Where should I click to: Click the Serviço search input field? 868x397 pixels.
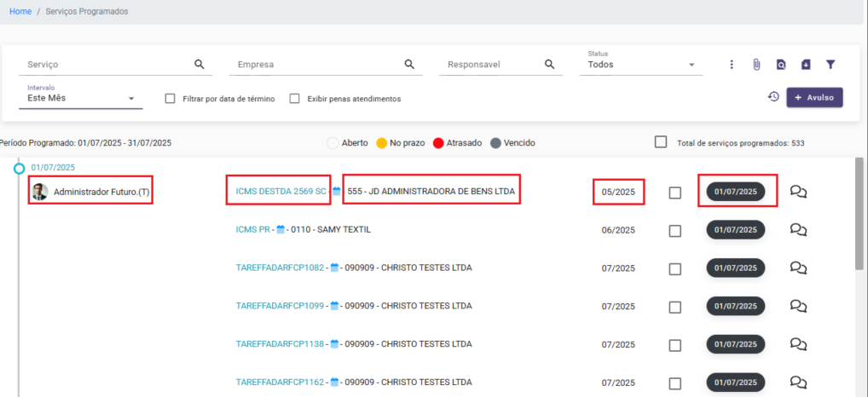pyautogui.click(x=107, y=65)
